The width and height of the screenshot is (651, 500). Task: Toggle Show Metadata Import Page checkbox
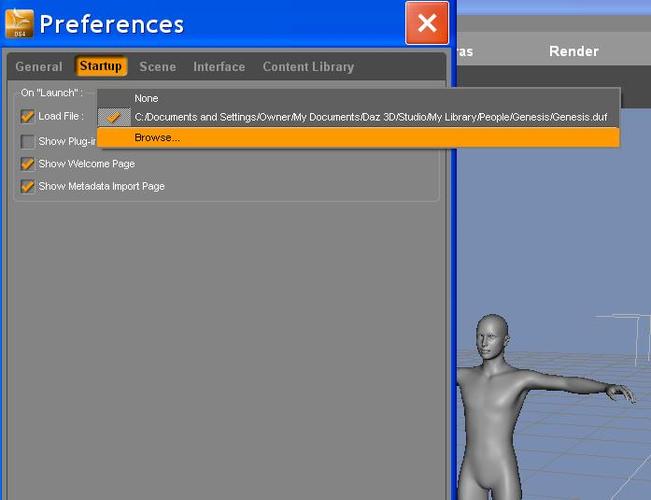[27, 186]
